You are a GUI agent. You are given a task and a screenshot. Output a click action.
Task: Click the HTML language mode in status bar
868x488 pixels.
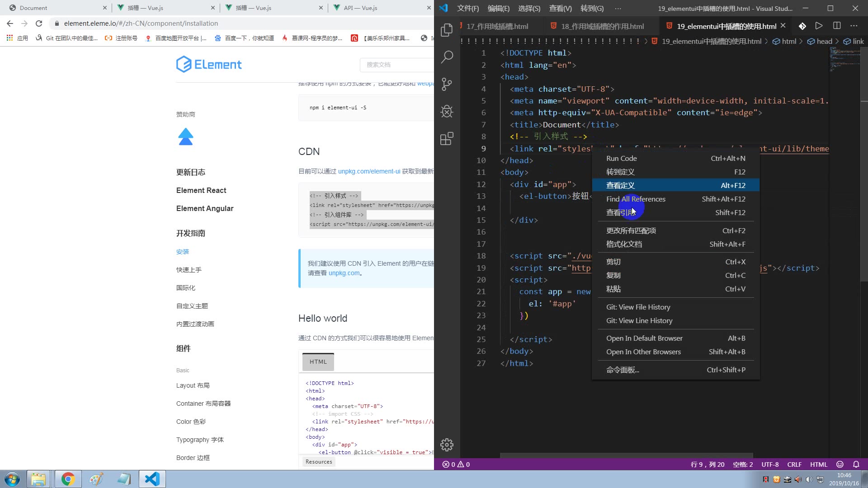818,465
